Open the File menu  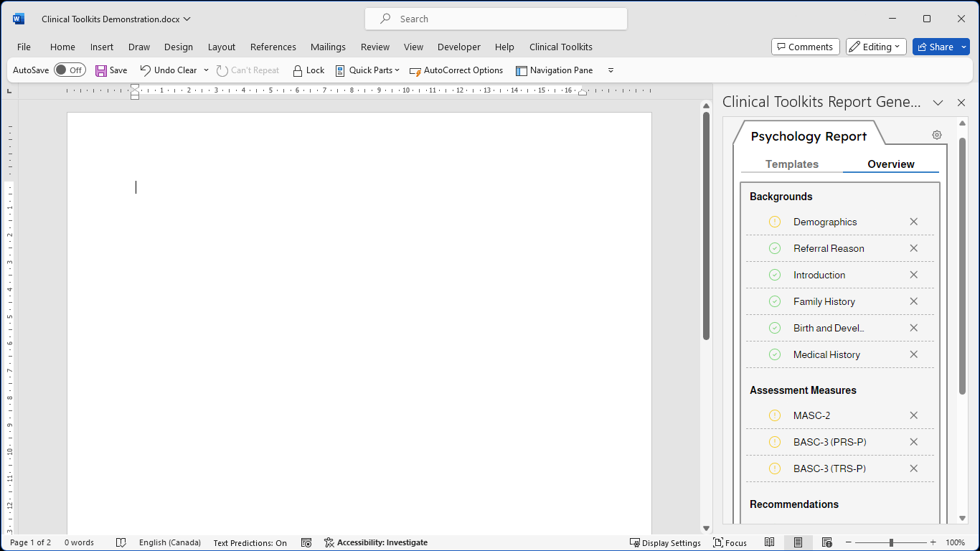coord(24,47)
